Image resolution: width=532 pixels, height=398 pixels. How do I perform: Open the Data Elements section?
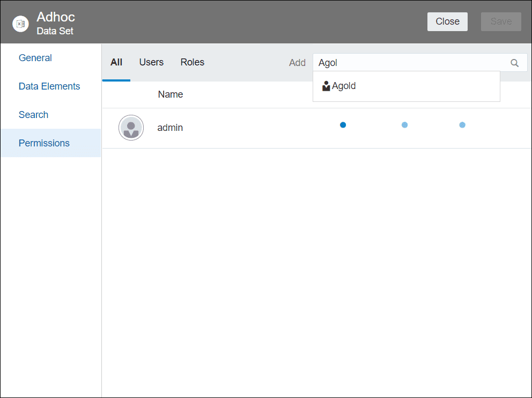(x=49, y=86)
